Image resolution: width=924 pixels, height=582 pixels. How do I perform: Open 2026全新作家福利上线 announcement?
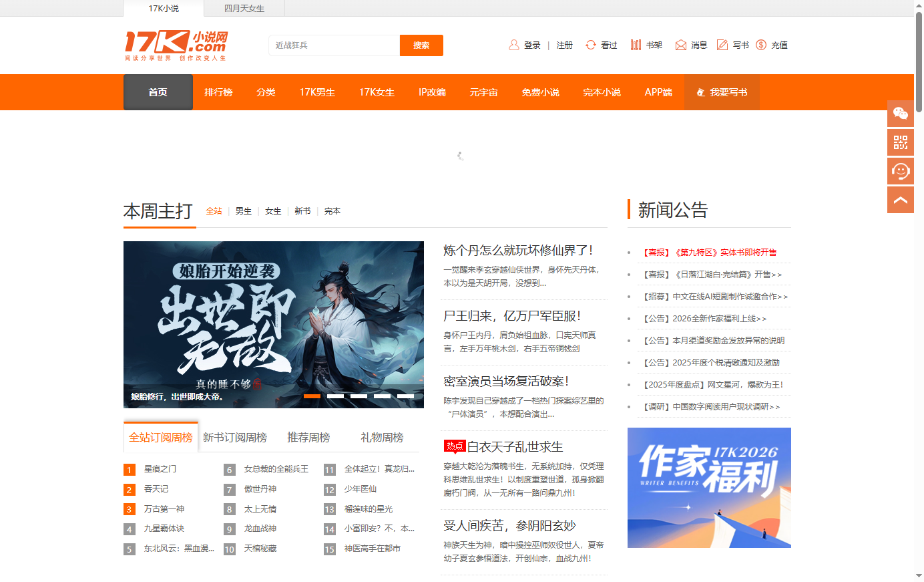[704, 319]
